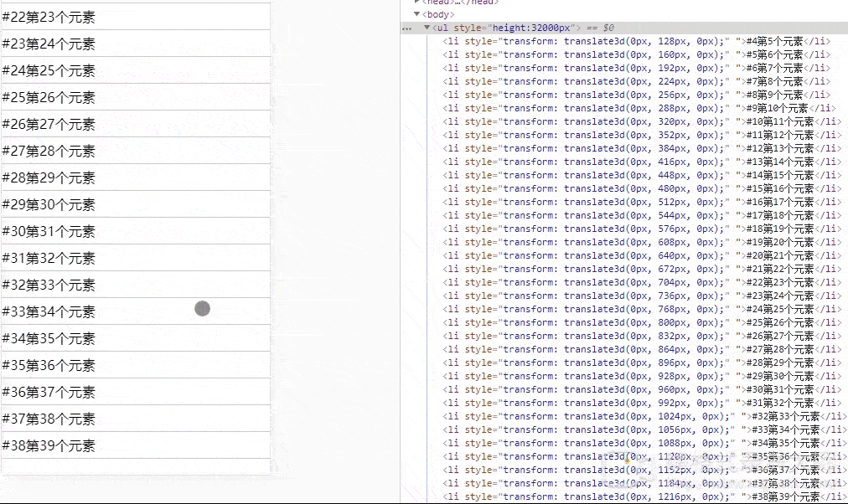Click list item #22第23个元素 in the page
The height and width of the screenshot is (504, 848).
pyautogui.click(x=134, y=17)
